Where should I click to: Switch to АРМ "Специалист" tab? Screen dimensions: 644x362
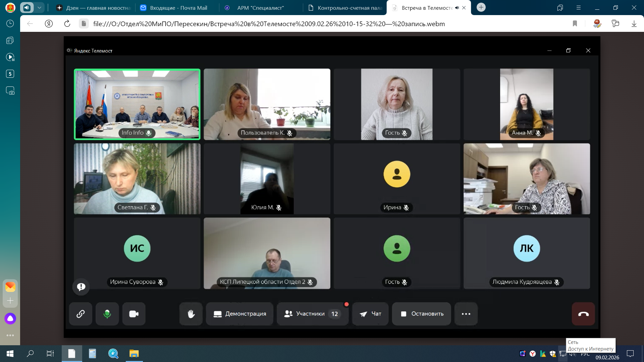pos(260,8)
